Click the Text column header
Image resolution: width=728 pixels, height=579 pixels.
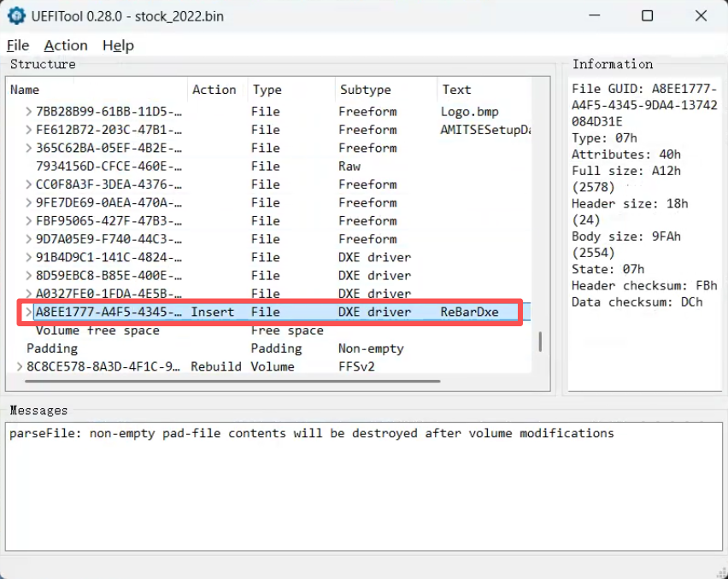click(484, 90)
